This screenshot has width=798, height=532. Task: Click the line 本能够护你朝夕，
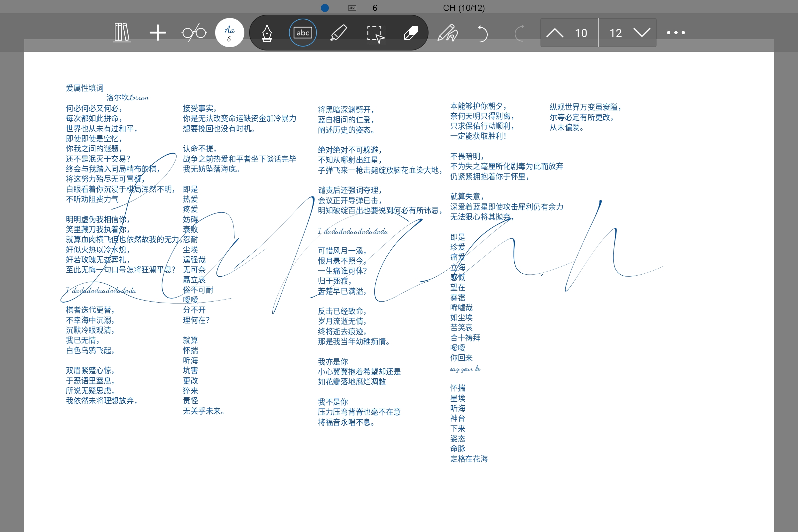tap(479, 106)
